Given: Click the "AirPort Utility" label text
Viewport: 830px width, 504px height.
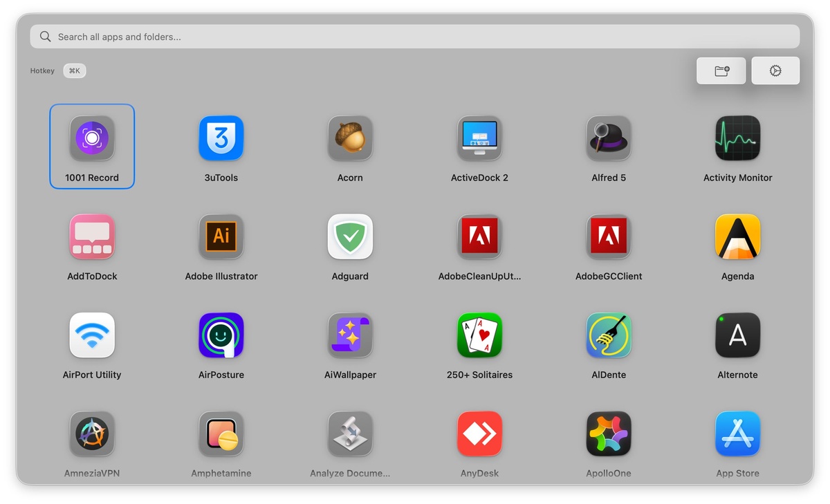Looking at the screenshot, I should (x=92, y=375).
